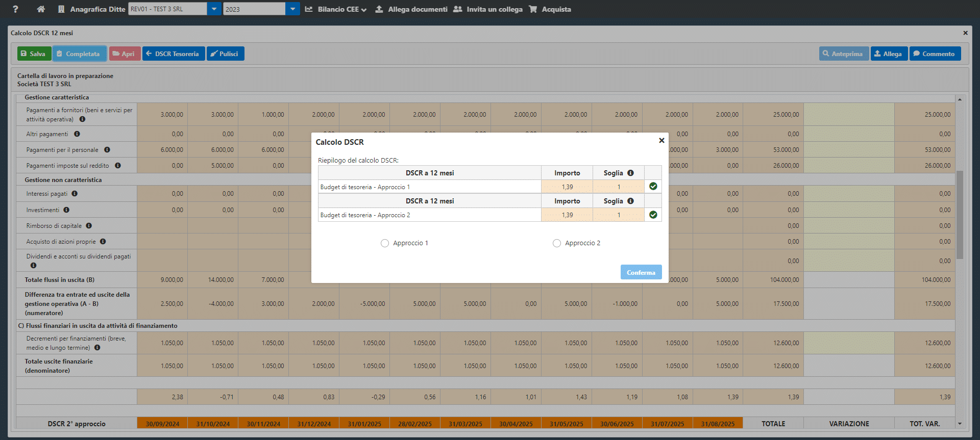Open the Commento button

click(x=935, y=54)
